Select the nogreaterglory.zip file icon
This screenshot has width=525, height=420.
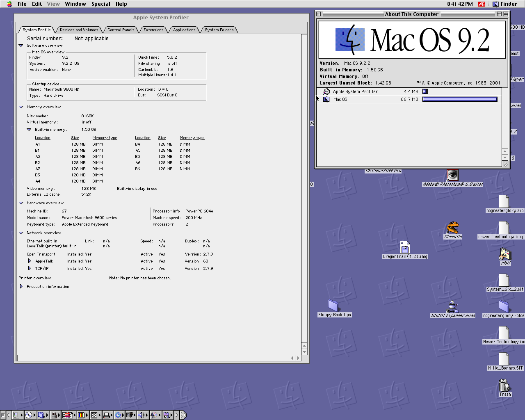coord(504,201)
